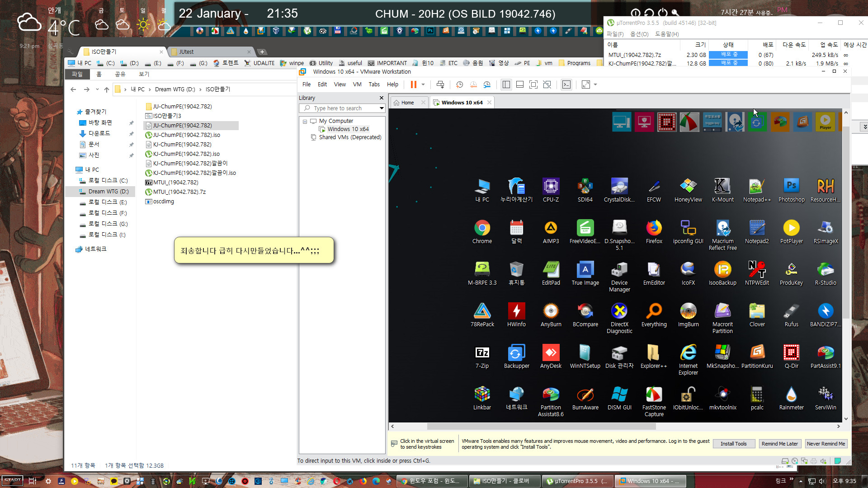Take a snapshot using the clock-plus icon

[459, 84]
